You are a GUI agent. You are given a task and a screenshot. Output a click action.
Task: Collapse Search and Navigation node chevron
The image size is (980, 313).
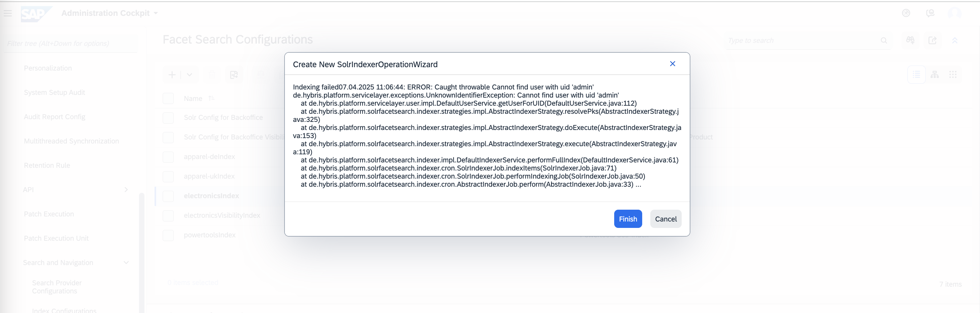[x=126, y=263]
